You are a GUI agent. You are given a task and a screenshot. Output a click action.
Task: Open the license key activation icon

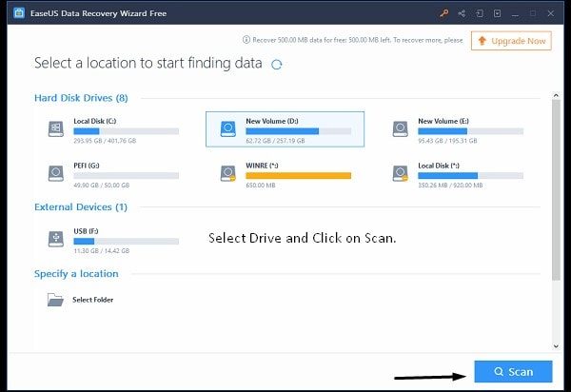pos(443,14)
